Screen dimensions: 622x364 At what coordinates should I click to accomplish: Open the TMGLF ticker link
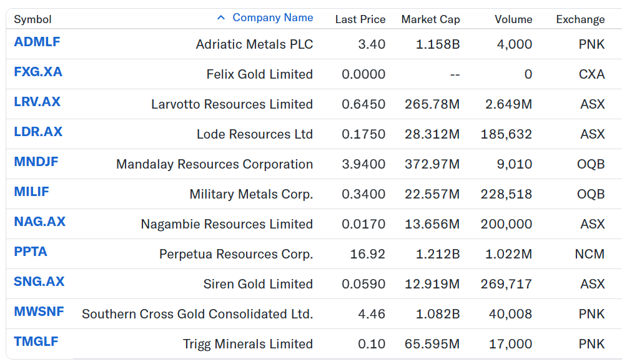pos(36,342)
